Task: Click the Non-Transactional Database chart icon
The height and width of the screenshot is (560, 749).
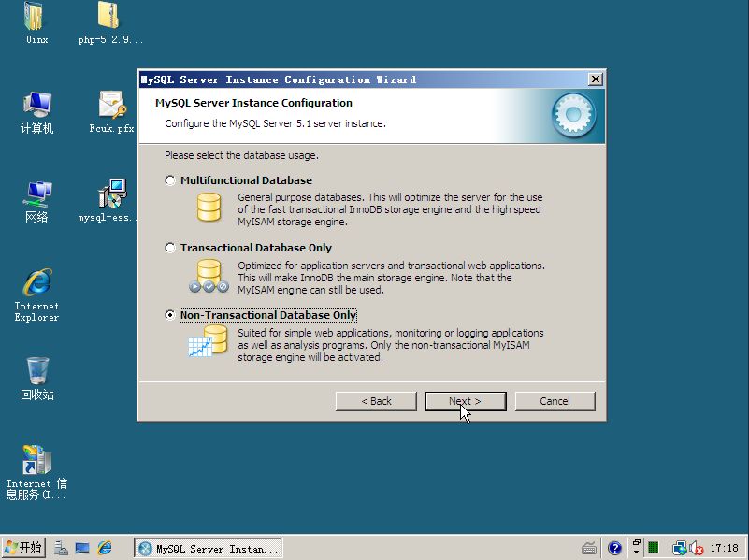Action: coord(208,341)
